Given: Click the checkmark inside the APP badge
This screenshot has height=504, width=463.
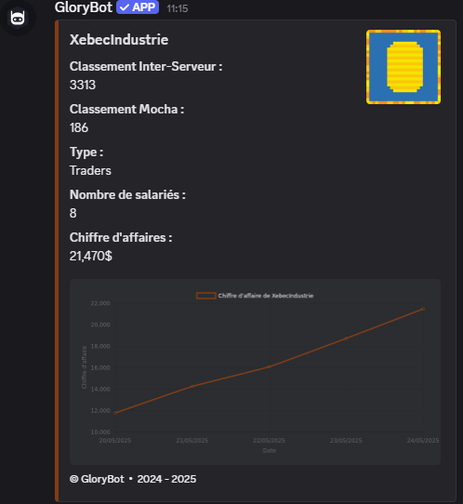Looking at the screenshot, I should coord(124,7).
